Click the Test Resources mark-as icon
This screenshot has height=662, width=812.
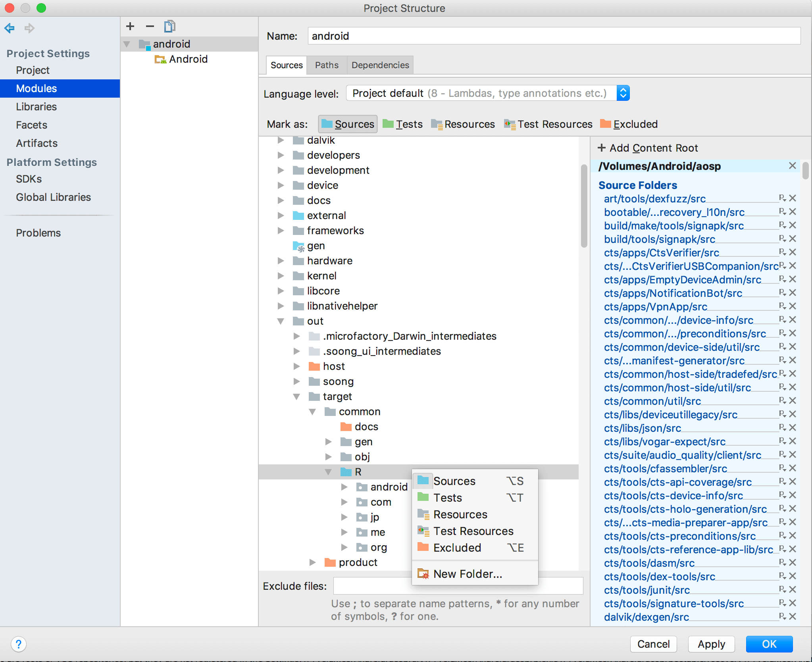(x=508, y=123)
